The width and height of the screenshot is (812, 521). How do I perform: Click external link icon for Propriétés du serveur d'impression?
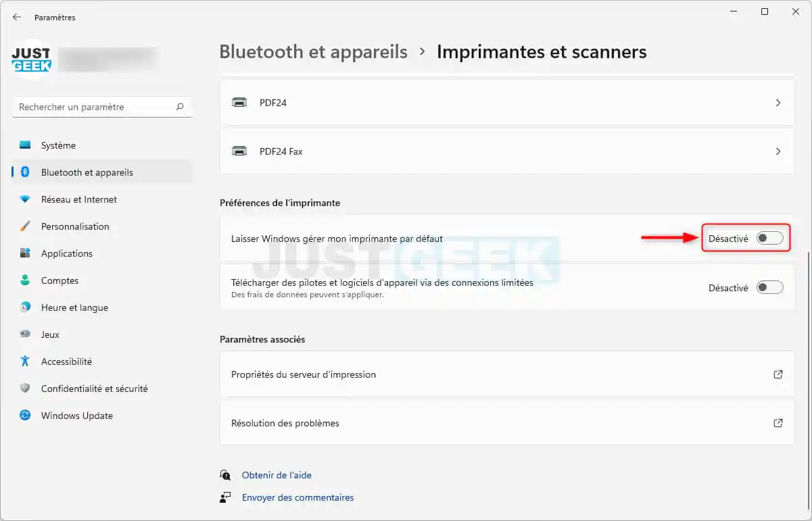778,374
